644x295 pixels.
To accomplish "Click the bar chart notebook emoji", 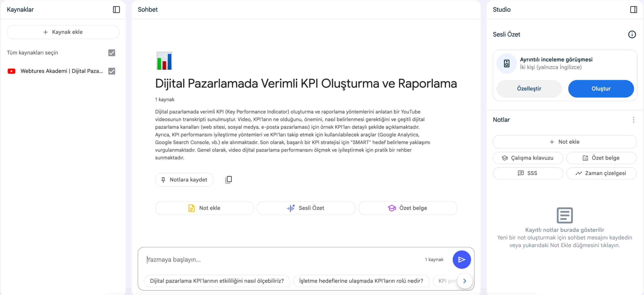I will coord(164,61).
